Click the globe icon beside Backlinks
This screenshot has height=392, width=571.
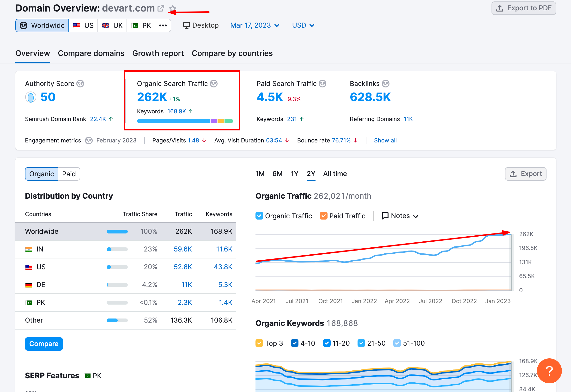click(386, 84)
